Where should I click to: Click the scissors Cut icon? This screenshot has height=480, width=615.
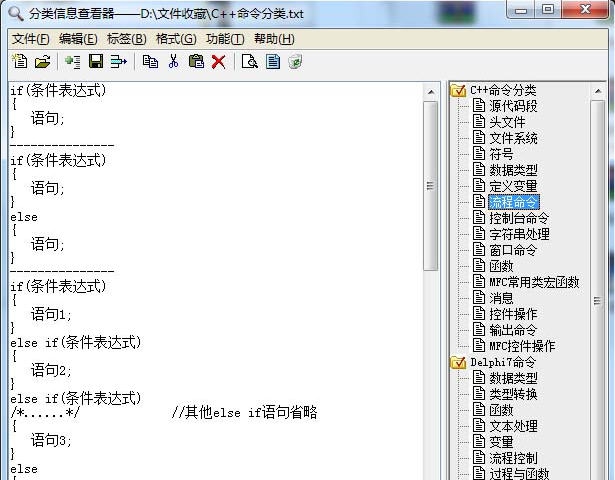[173, 62]
